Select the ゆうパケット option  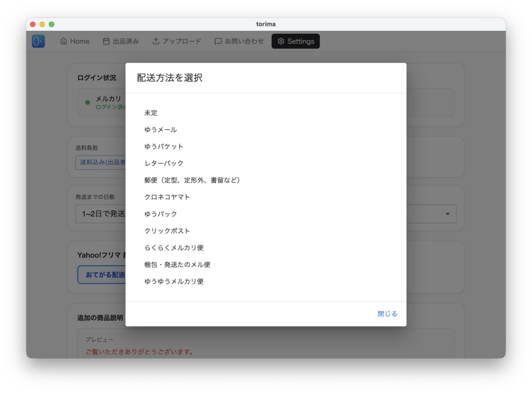[x=164, y=146]
